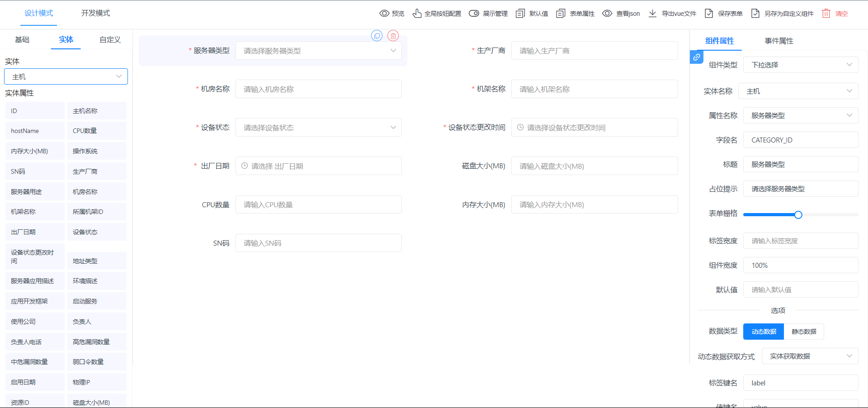
Task: Click the 标签宽度 input field
Action: coord(801,241)
